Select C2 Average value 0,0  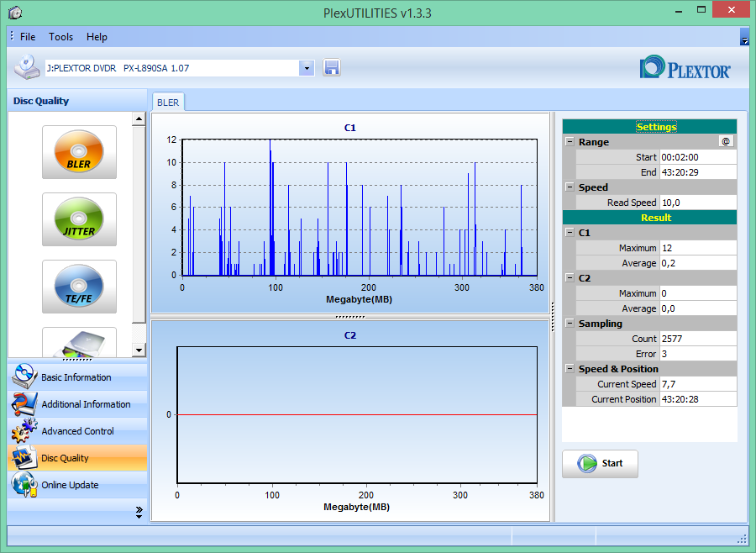tap(698, 308)
